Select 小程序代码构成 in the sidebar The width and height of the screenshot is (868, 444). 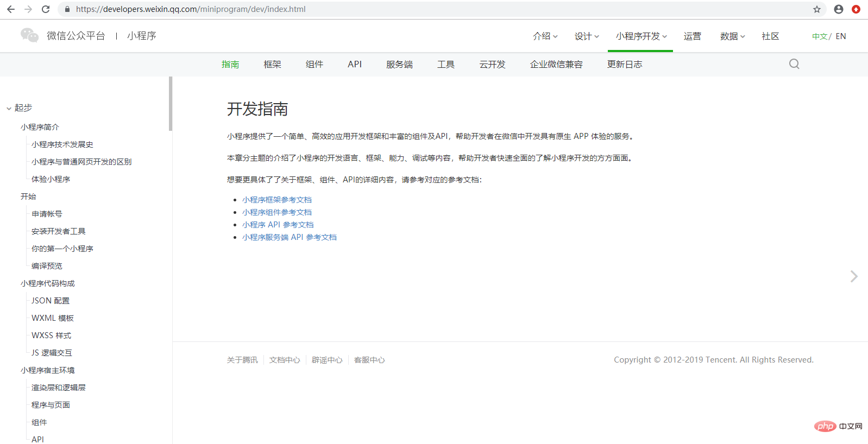click(x=48, y=283)
